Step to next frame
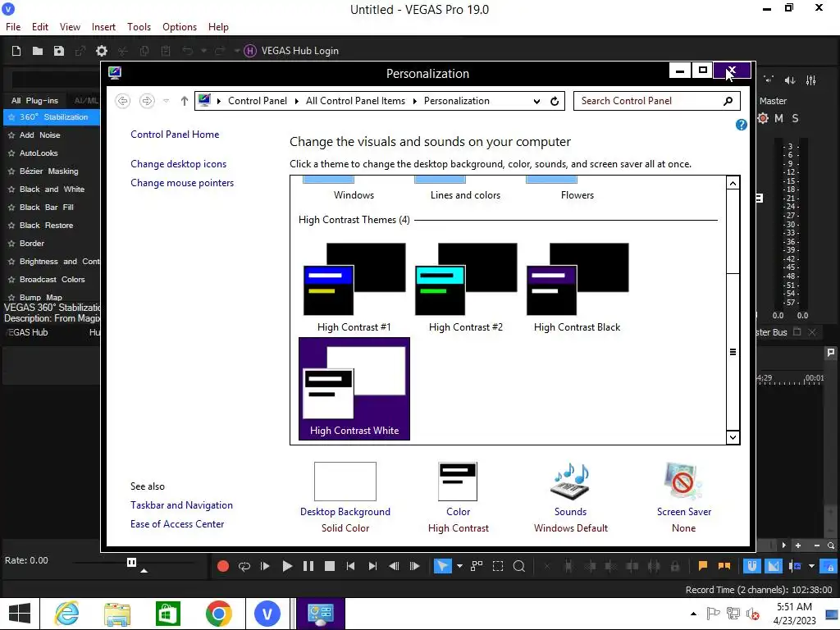840x630 pixels. (x=414, y=566)
